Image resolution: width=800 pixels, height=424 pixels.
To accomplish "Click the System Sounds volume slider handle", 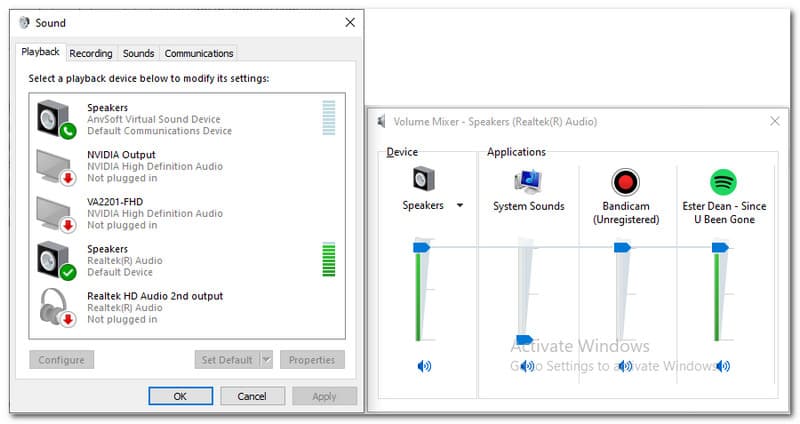I will click(524, 339).
